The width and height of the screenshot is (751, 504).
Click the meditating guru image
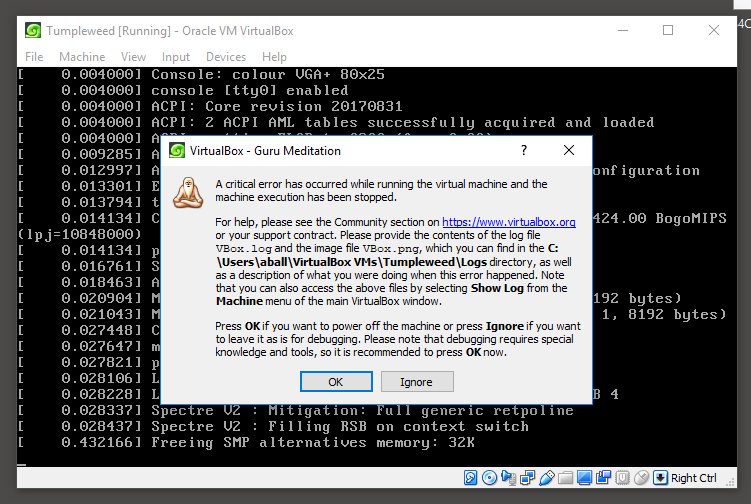188,193
